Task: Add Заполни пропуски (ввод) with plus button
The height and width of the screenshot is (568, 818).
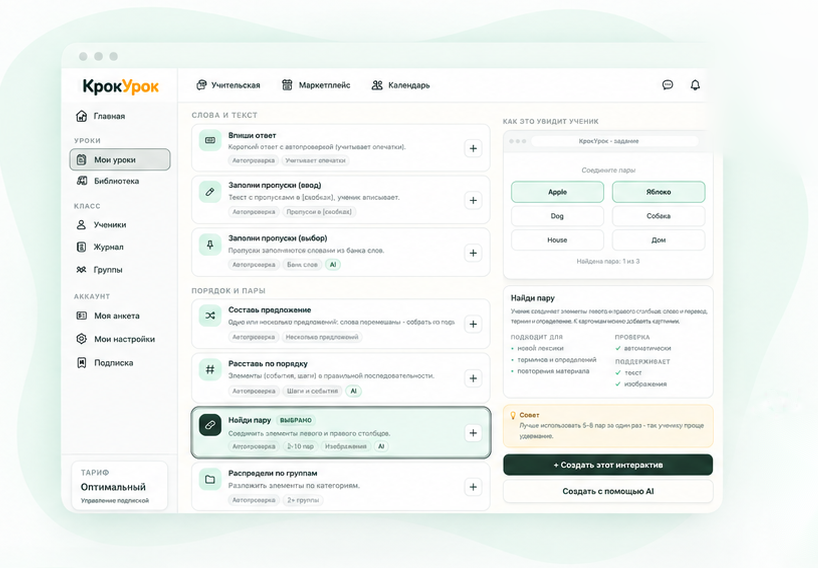Action: click(x=473, y=200)
